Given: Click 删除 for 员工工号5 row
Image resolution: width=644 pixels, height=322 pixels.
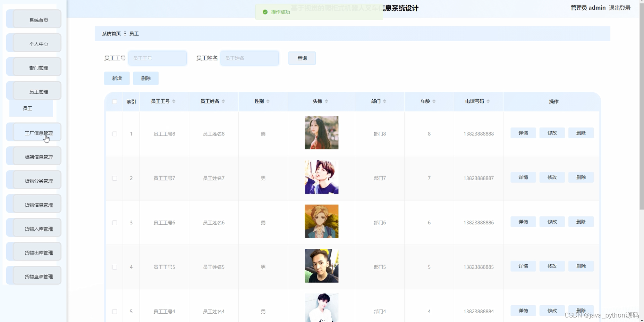Looking at the screenshot, I should point(581,266).
